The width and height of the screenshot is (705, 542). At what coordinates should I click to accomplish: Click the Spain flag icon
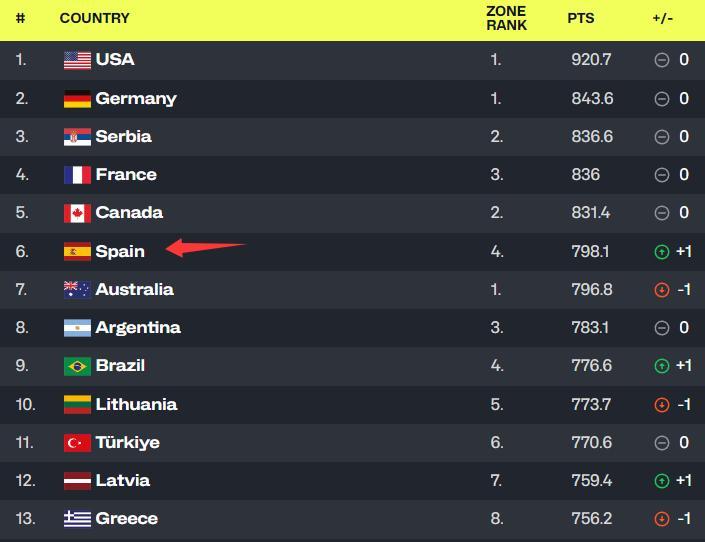(77, 251)
